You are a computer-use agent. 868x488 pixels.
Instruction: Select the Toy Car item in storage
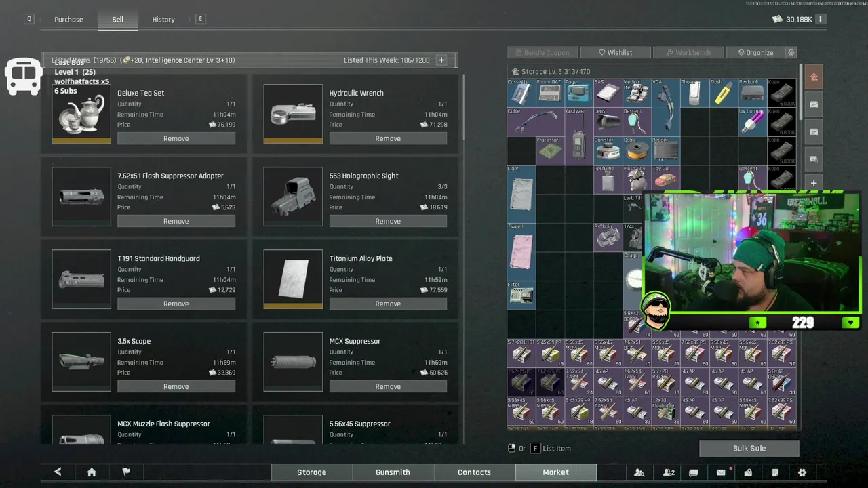pos(665,180)
